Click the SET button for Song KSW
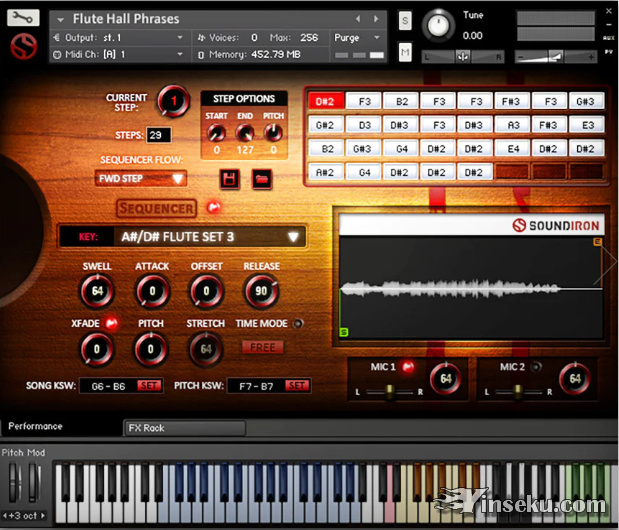The width and height of the screenshot is (619, 530). click(x=149, y=385)
